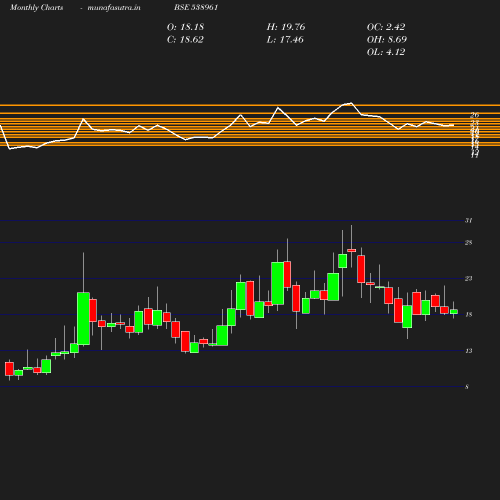The width and height of the screenshot is (500, 500).
Task: Select the close value 'C: 18.62'
Action: tap(185, 40)
